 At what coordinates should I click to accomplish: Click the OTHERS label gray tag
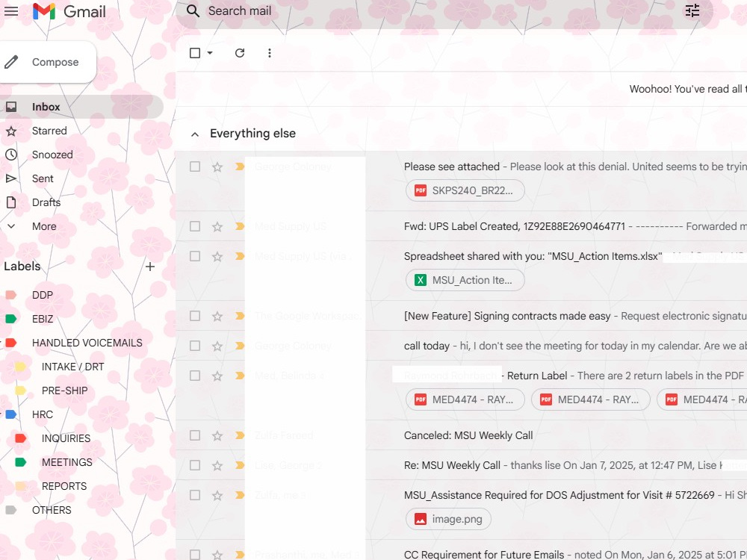pyautogui.click(x=11, y=510)
